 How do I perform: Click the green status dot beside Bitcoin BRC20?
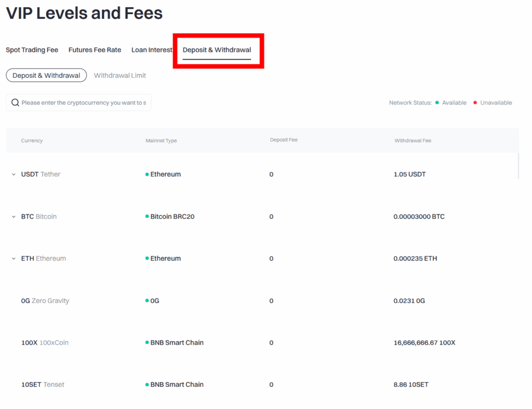click(x=147, y=216)
